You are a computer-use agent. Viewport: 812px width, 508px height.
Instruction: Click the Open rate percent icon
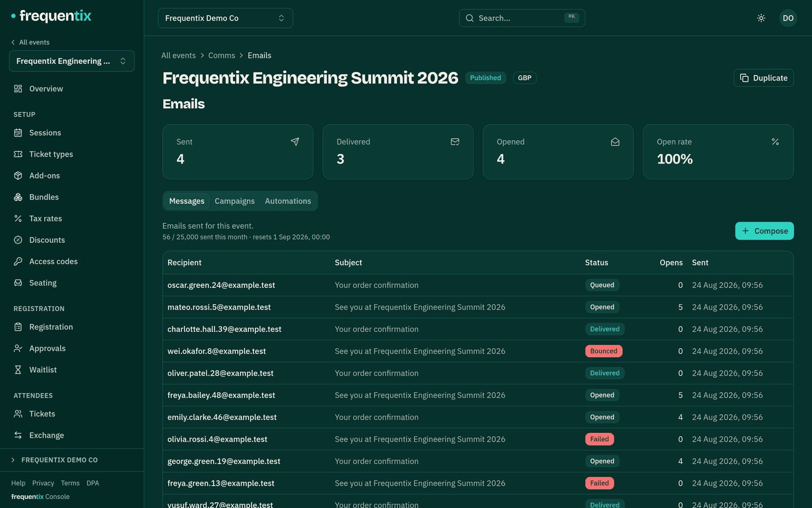(776, 142)
